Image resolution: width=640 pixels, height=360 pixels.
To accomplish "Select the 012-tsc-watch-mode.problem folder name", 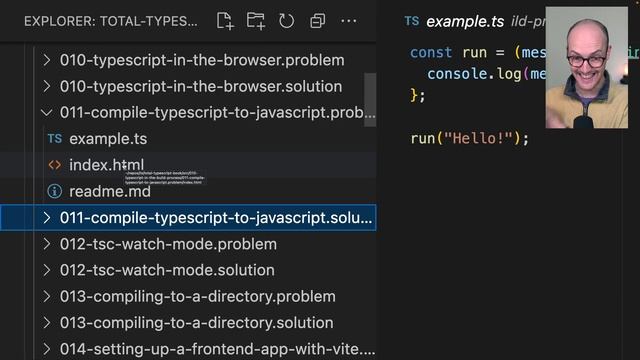I will [x=168, y=244].
